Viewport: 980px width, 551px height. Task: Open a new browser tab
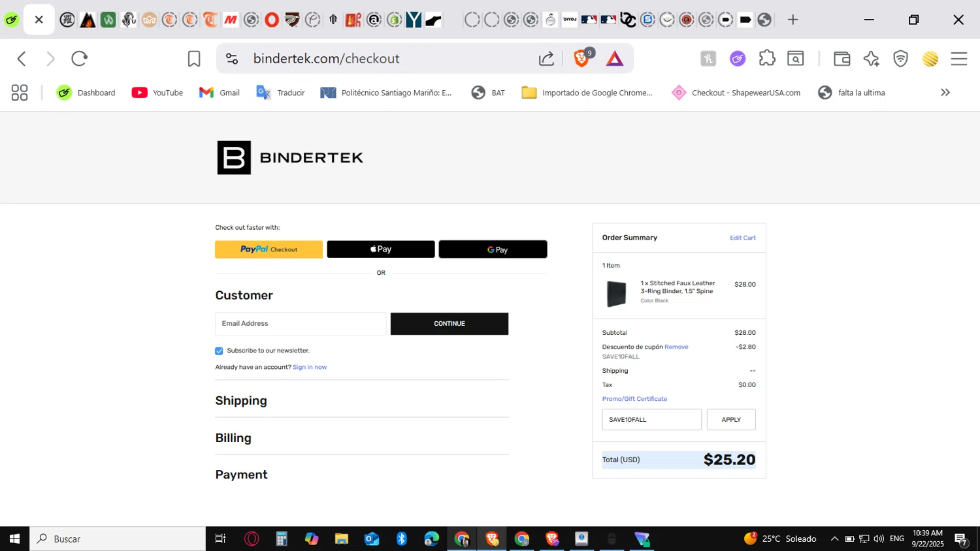tap(792, 20)
